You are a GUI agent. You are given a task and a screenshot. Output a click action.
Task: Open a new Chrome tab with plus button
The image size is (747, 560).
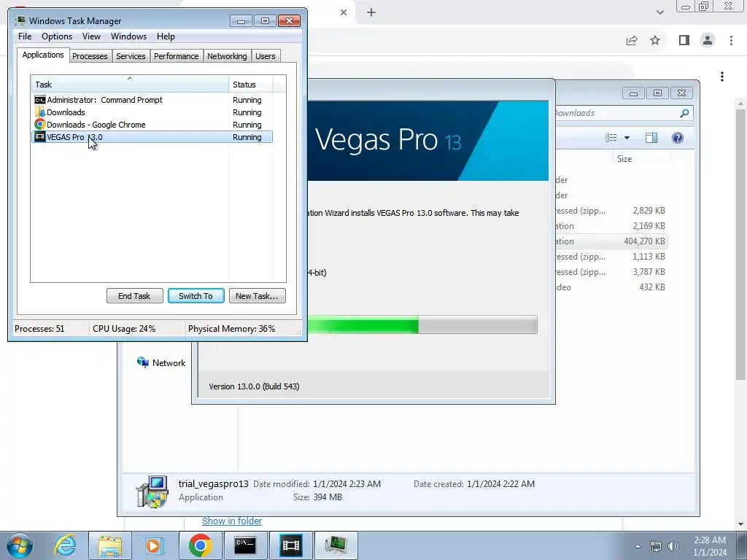tap(371, 12)
